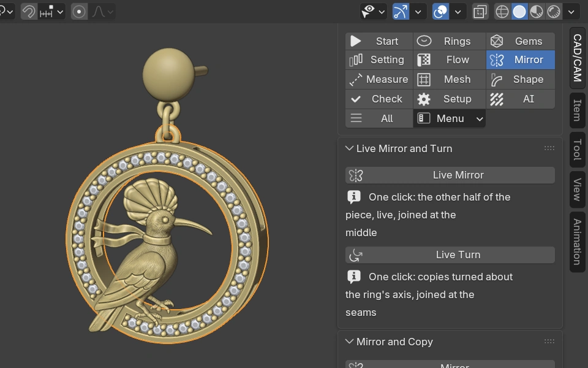Switch to the Animation sidebar tab
This screenshot has height=368, width=588.
pos(578,242)
